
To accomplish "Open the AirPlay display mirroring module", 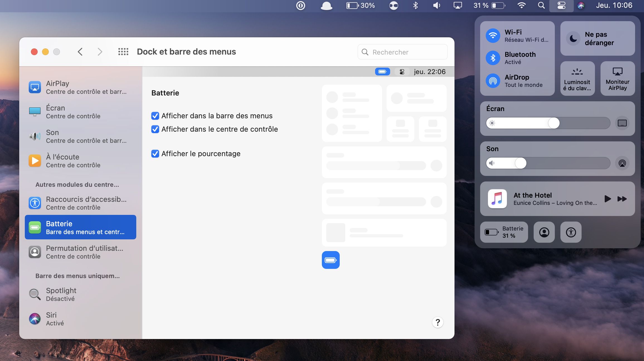I will [617, 79].
